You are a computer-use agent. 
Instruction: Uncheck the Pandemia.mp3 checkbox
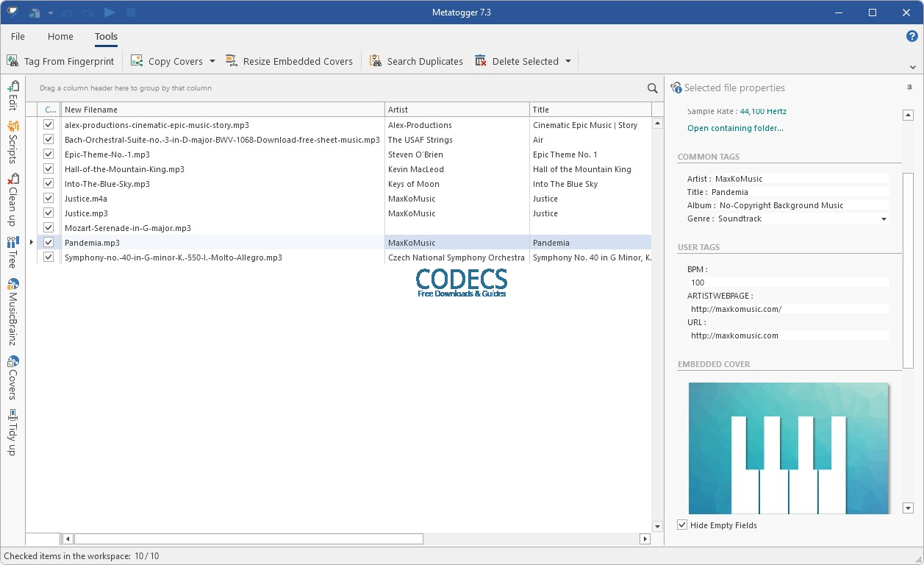coord(49,242)
